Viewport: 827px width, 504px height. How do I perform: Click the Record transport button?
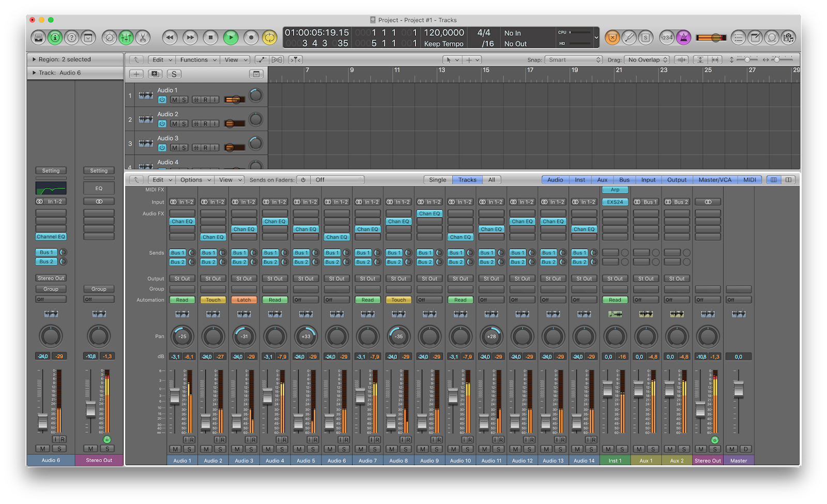251,37
